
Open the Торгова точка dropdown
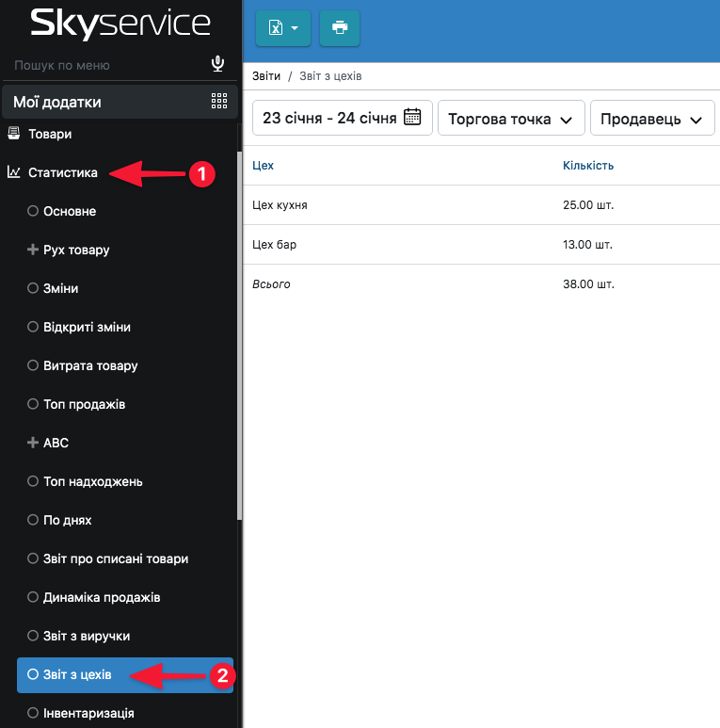(x=511, y=119)
